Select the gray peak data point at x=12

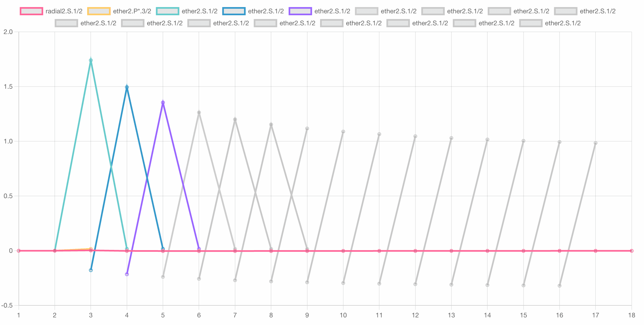415,136
